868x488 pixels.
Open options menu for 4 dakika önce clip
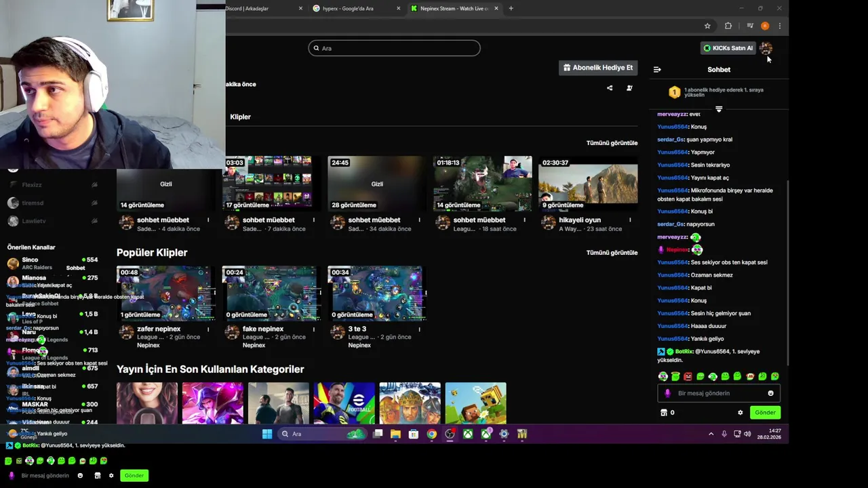[208, 220]
